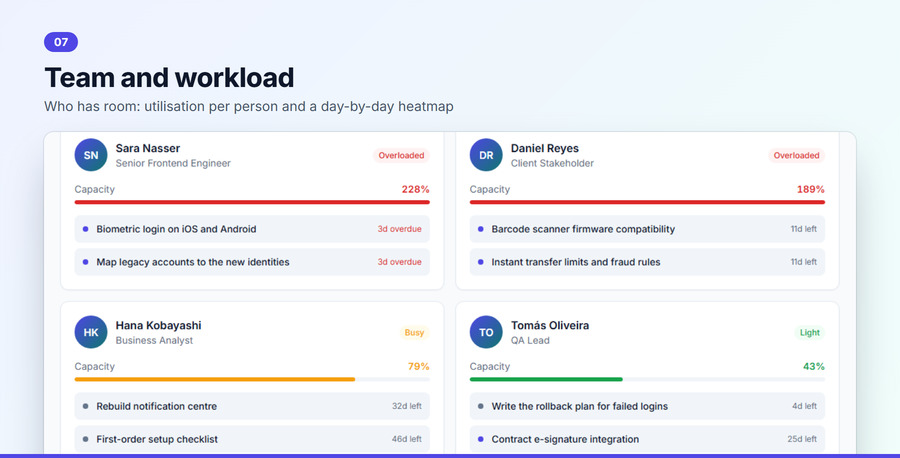
Task: Click the 25d left label
Action: click(x=802, y=440)
